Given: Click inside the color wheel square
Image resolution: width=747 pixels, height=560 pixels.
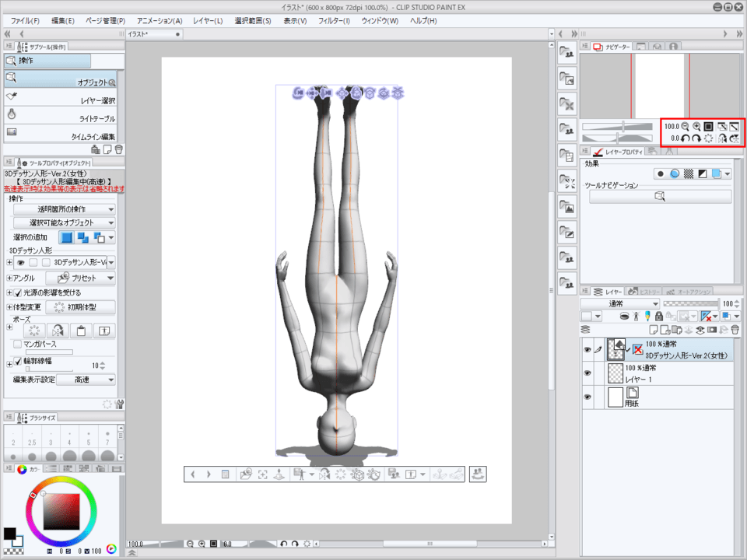Looking at the screenshot, I should coord(61,513).
